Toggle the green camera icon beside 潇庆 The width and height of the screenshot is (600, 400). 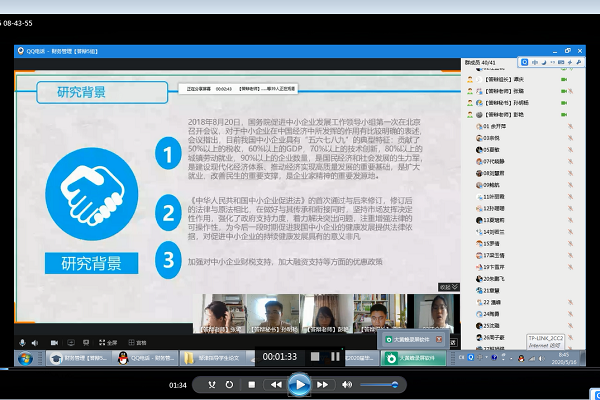(x=565, y=78)
